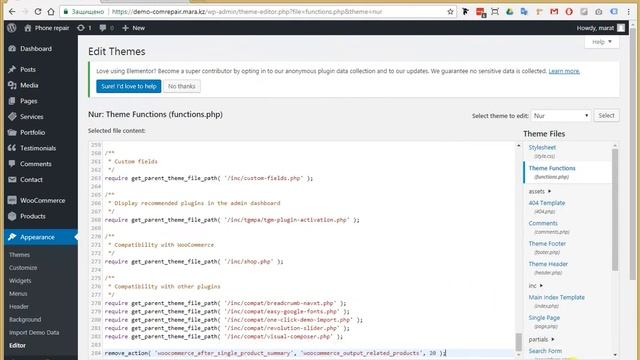Bookmark this page with star icon
The image size is (640, 360).
tap(450, 11)
